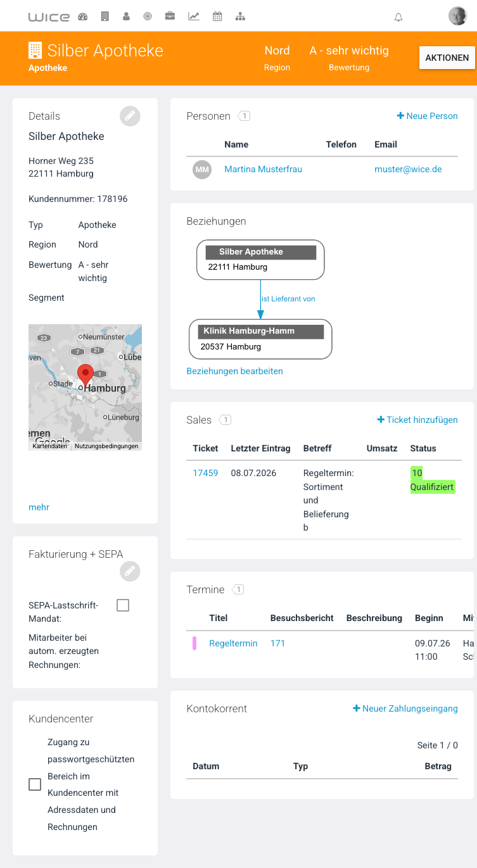
Task: Select the Klinik Hamburg-Hamm relationship node
Action: coord(260,339)
